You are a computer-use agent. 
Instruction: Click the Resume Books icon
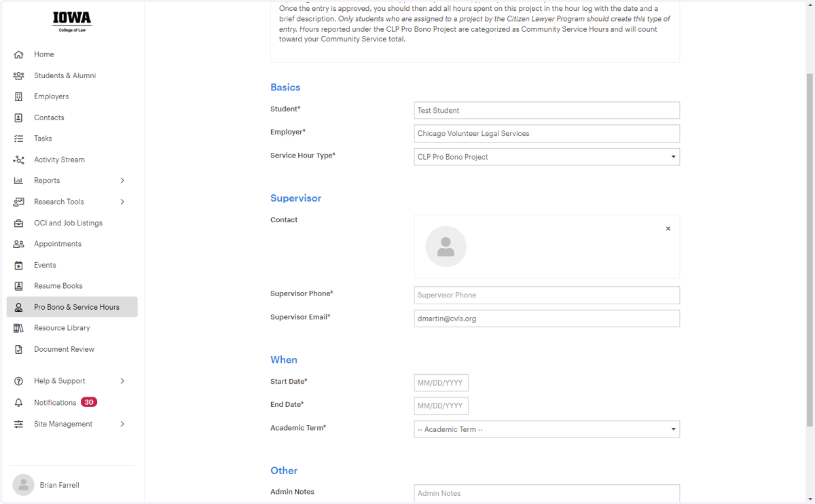[18, 286]
